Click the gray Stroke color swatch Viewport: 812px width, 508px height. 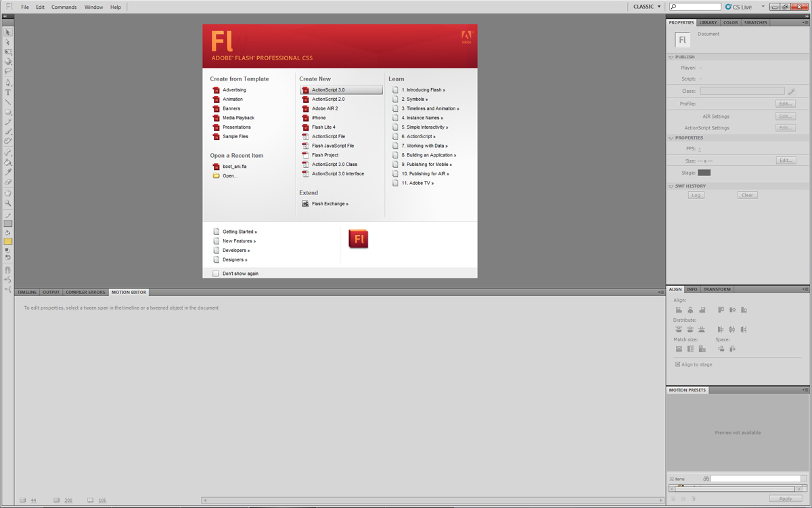click(x=8, y=224)
